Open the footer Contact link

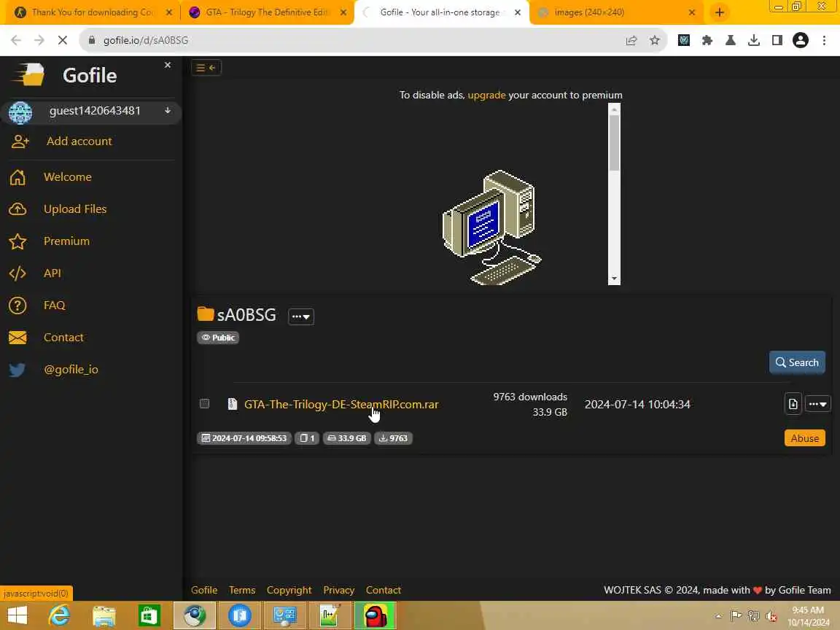[x=383, y=590]
